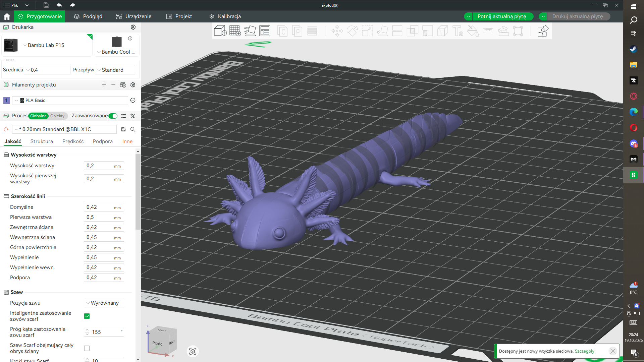This screenshot has height=362, width=644.
Task: Click compare presets icon in Proces header
Action: tap(133, 116)
